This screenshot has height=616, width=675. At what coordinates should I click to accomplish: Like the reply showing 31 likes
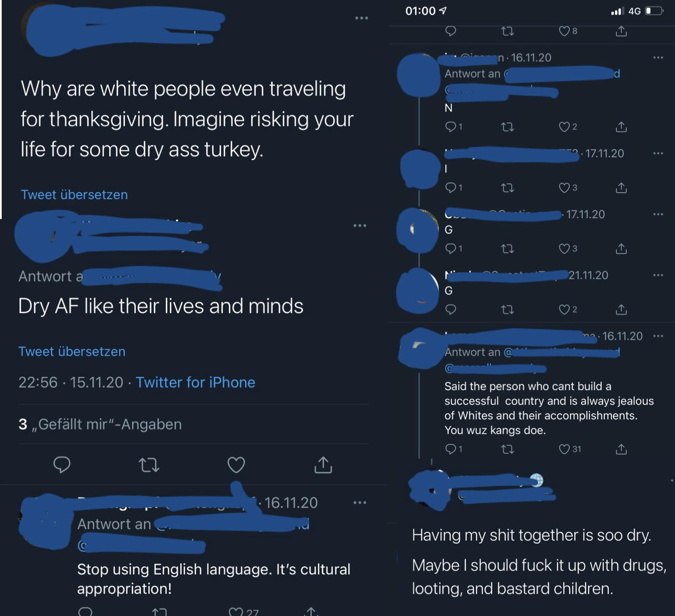point(564,449)
